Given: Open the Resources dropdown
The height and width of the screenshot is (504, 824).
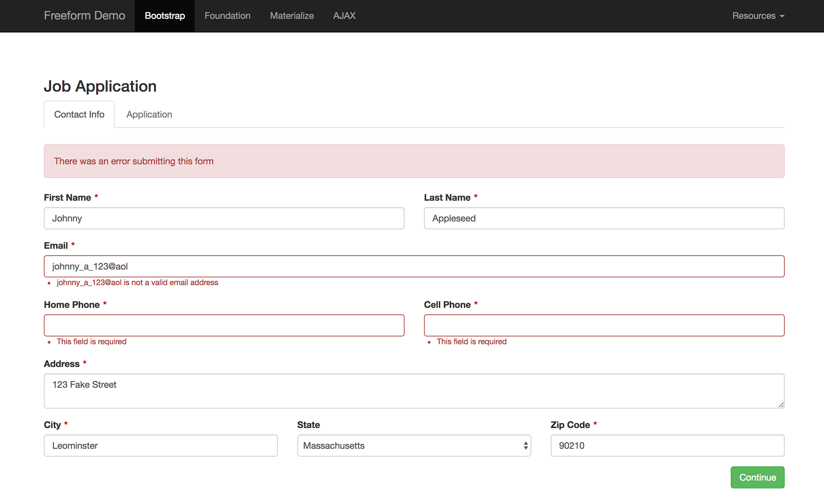Looking at the screenshot, I should click(x=757, y=16).
